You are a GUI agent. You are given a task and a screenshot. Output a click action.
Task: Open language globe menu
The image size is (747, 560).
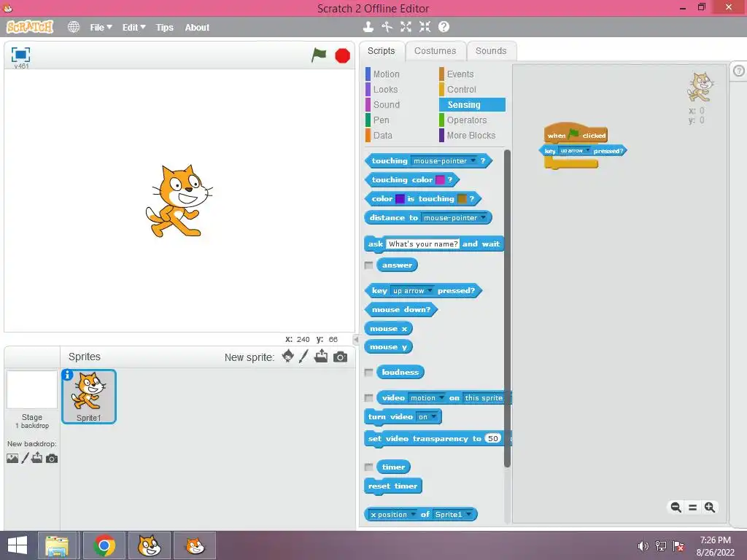coord(74,27)
